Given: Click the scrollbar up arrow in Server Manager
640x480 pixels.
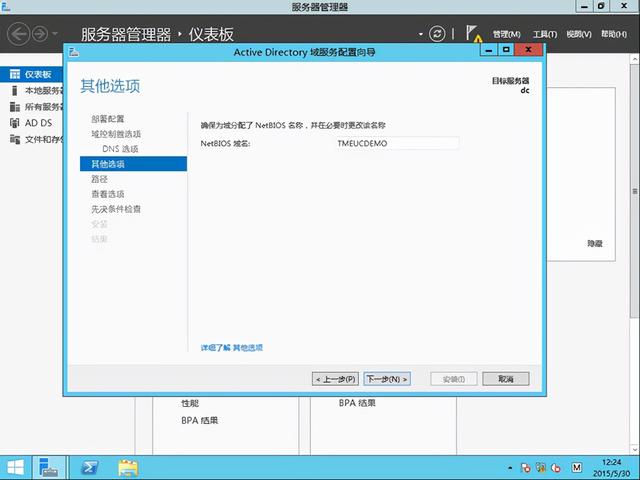Looking at the screenshot, I should [635, 59].
